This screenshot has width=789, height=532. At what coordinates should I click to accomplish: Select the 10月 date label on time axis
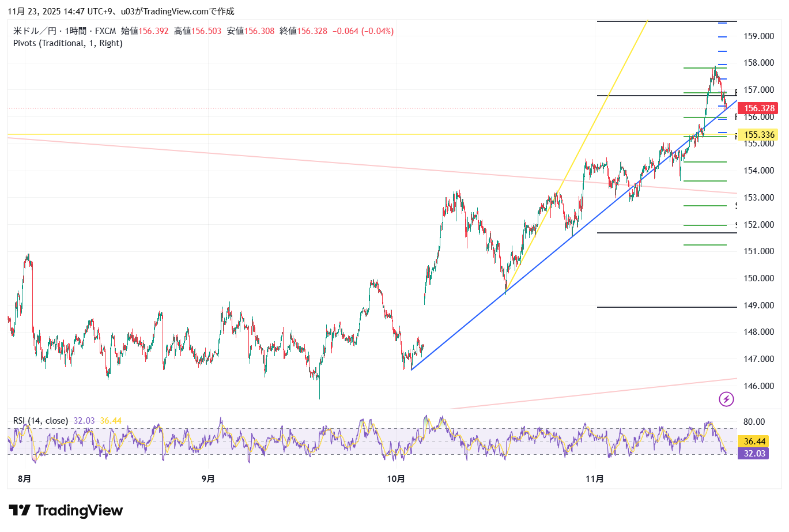click(x=396, y=479)
